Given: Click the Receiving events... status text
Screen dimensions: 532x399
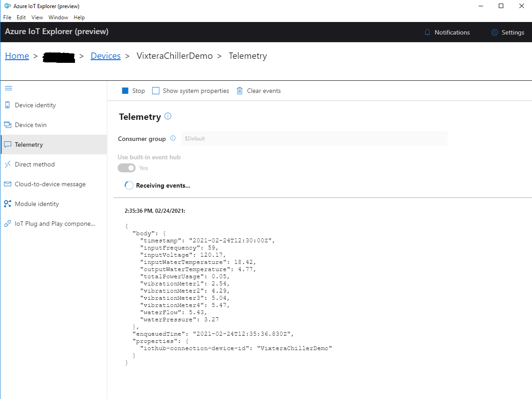Looking at the screenshot, I should point(163,185).
